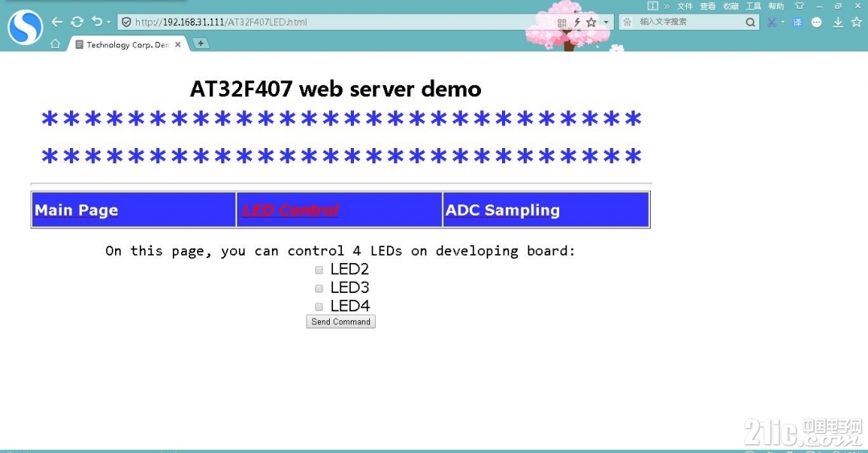The image size is (868, 453).
Task: Open the 收藏 menu
Action: coord(730,6)
